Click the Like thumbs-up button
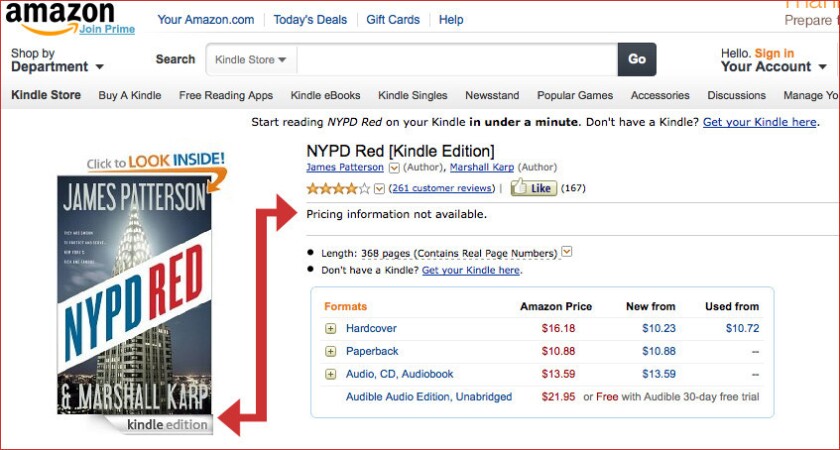This screenshot has width=840, height=450. (534, 188)
